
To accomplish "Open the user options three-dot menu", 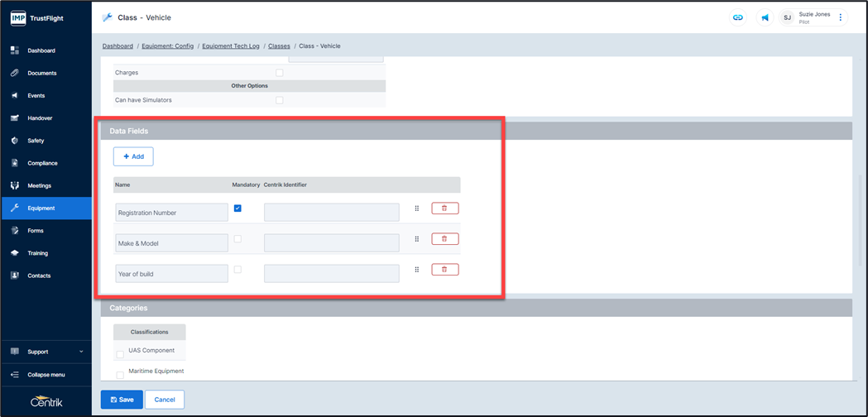I will 841,17.
